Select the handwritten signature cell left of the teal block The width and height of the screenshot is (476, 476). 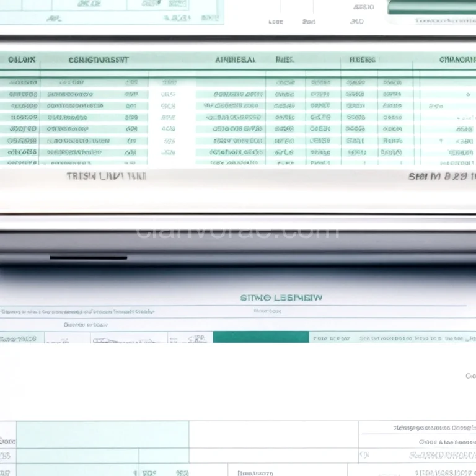tap(128, 338)
